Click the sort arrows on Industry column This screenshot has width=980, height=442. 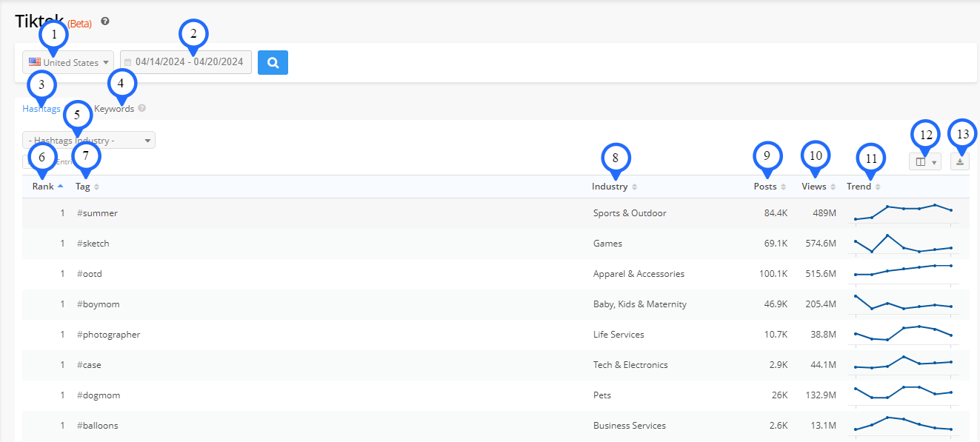coord(635,187)
